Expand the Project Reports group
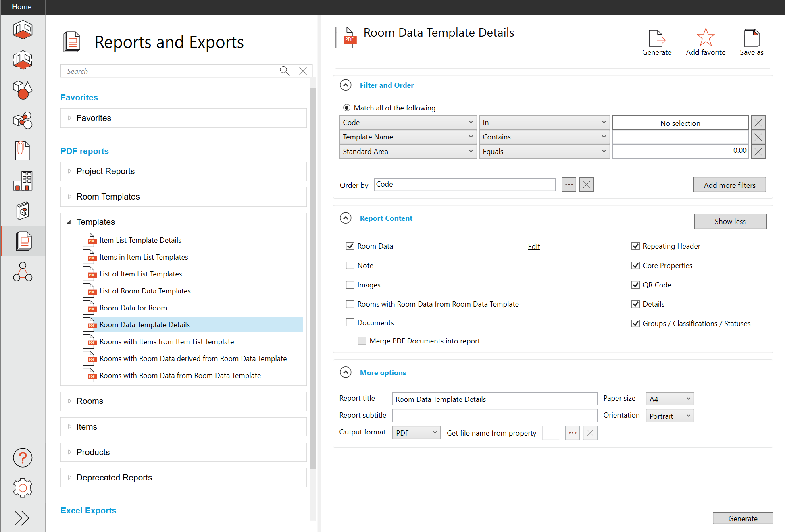 (x=70, y=171)
